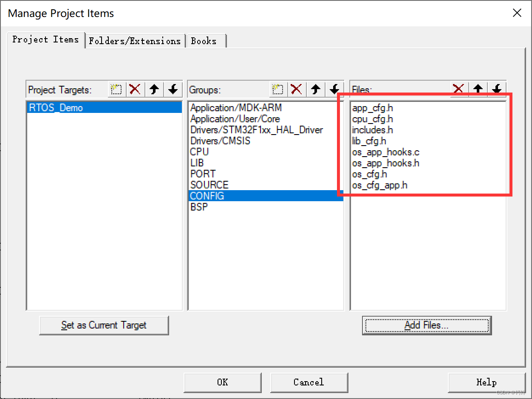The width and height of the screenshot is (532, 399).
Task: Select file lib_cfg.h
Action: click(x=428, y=141)
